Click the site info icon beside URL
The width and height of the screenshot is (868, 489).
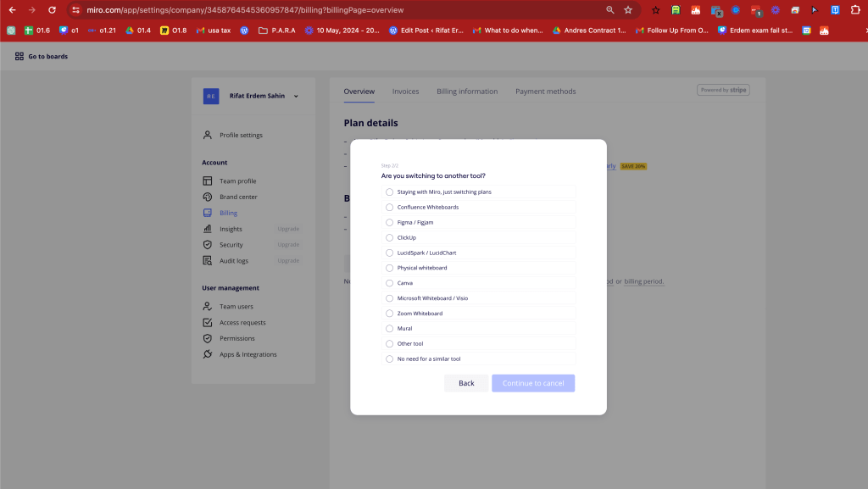coord(75,10)
